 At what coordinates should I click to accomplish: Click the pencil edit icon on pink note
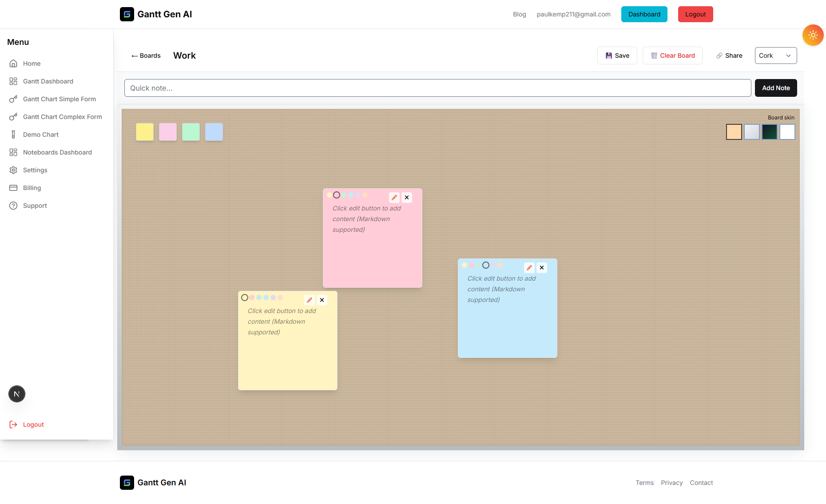pyautogui.click(x=394, y=198)
